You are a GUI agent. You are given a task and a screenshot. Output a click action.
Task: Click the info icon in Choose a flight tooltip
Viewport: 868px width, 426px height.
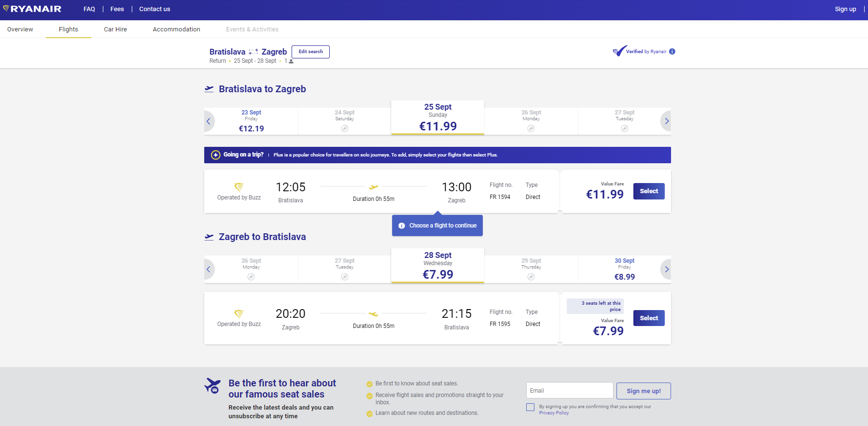402,226
